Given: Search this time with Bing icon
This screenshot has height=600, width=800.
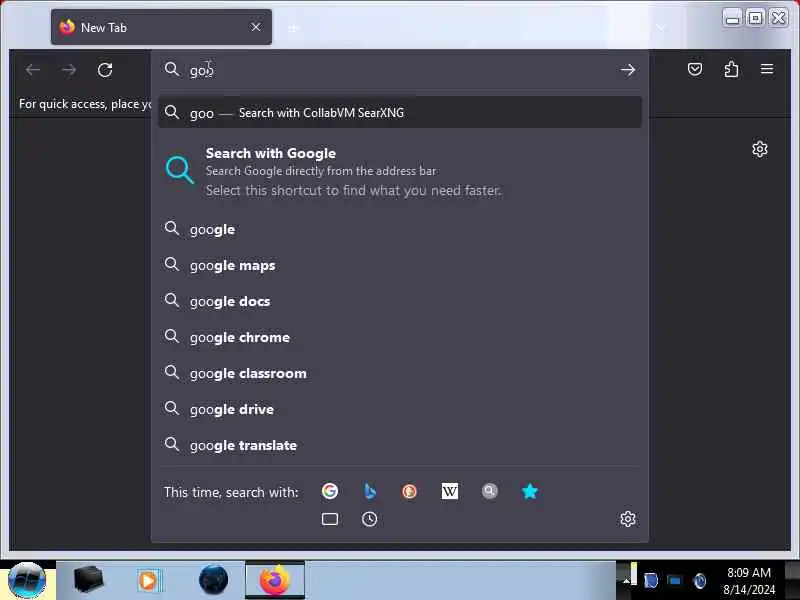Looking at the screenshot, I should coord(370,491).
